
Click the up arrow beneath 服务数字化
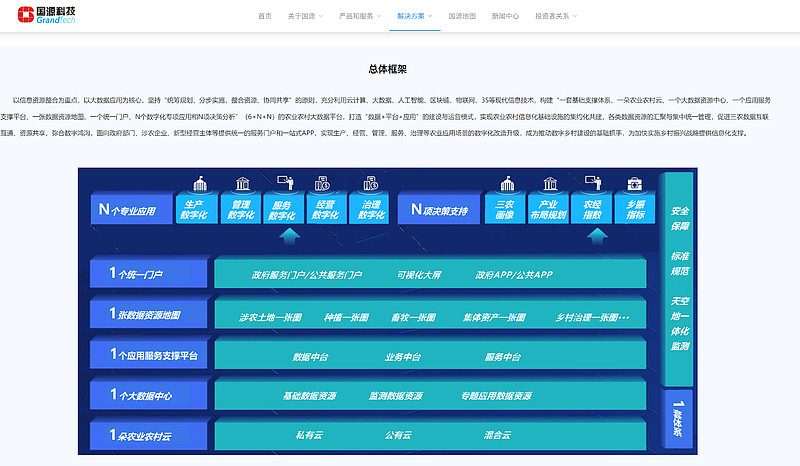290,236
